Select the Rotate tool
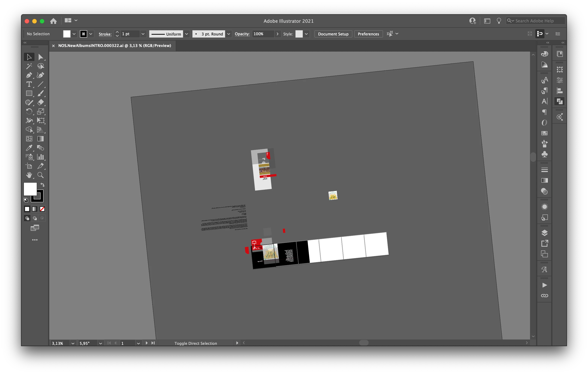588x374 pixels. coord(29,111)
